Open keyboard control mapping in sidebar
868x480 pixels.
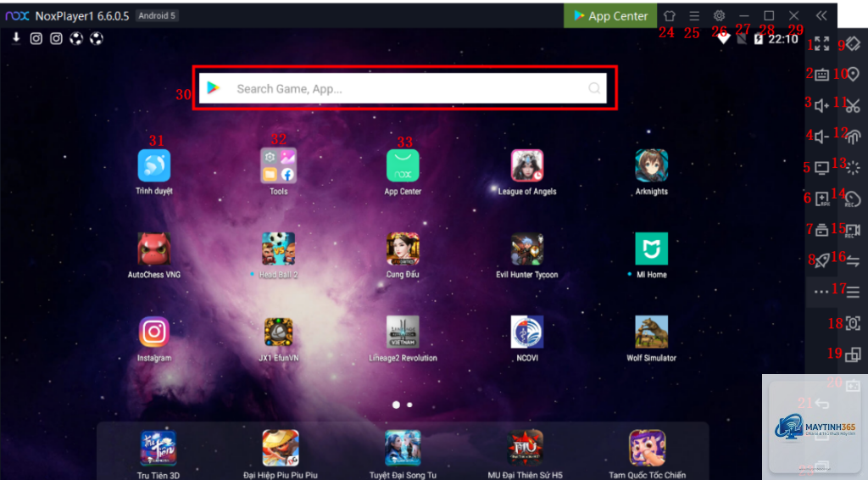tap(822, 74)
